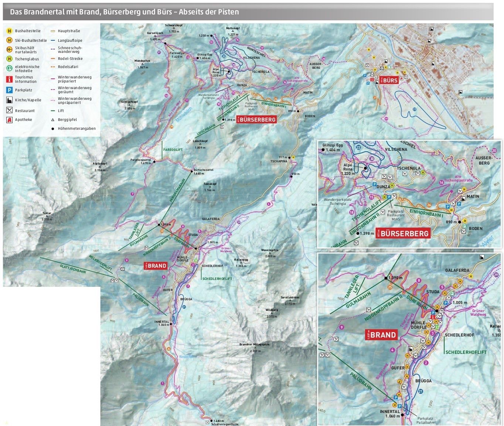Click the Rodel-Strecke orange line swatch in legend
Screen dimensions: 504x426
[53, 59]
